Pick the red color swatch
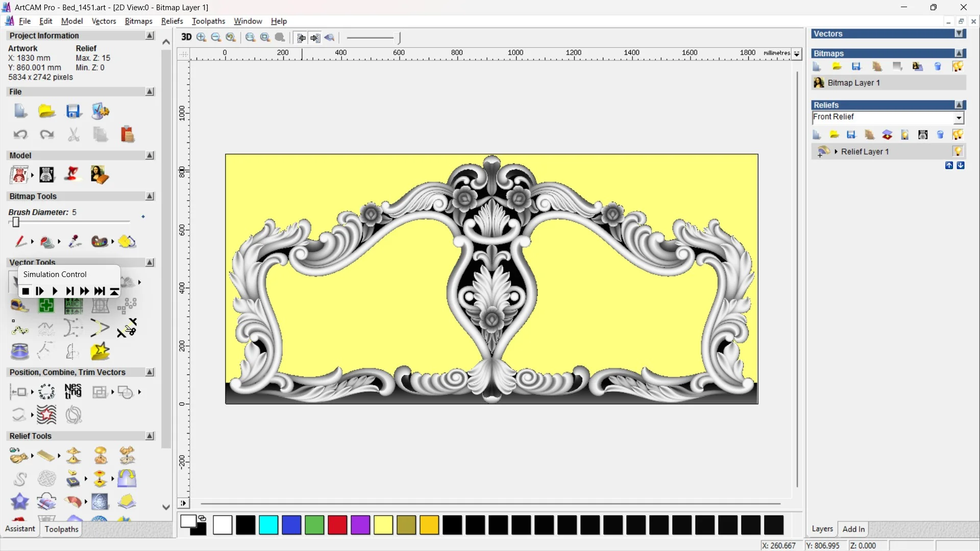980x551 pixels. coord(337,525)
